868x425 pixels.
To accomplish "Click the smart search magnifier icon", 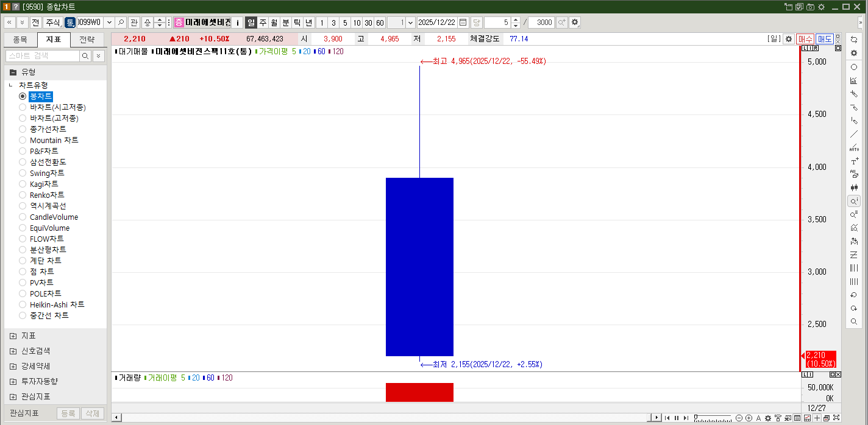I will point(85,56).
